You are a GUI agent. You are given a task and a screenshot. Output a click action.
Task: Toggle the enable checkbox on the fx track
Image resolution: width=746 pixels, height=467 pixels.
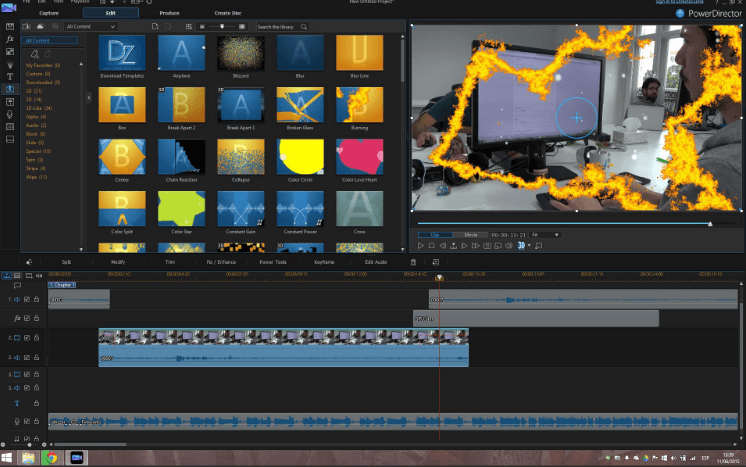[27, 318]
